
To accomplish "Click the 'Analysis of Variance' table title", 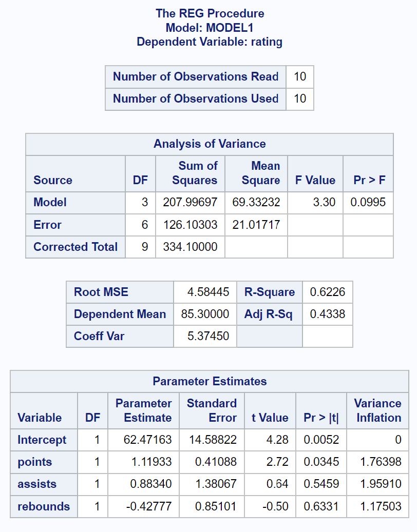I will click(210, 144).
